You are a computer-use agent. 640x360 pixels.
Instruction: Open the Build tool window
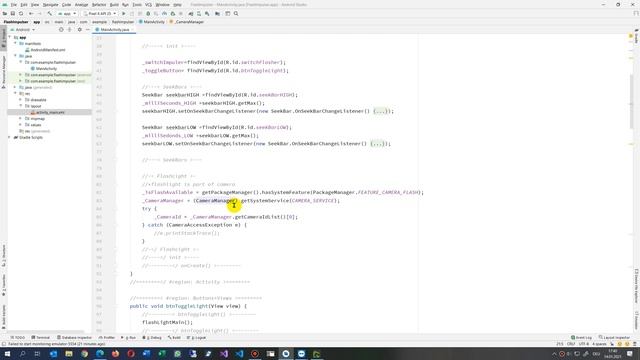(174, 338)
